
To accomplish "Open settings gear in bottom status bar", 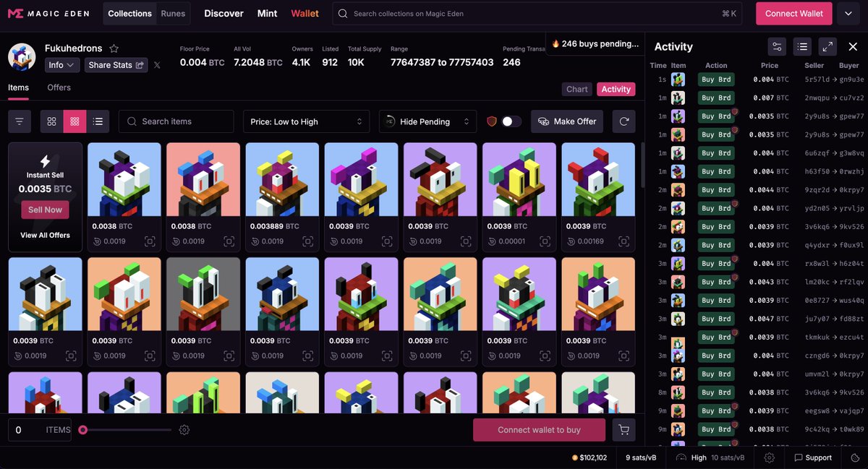I will coord(770,457).
